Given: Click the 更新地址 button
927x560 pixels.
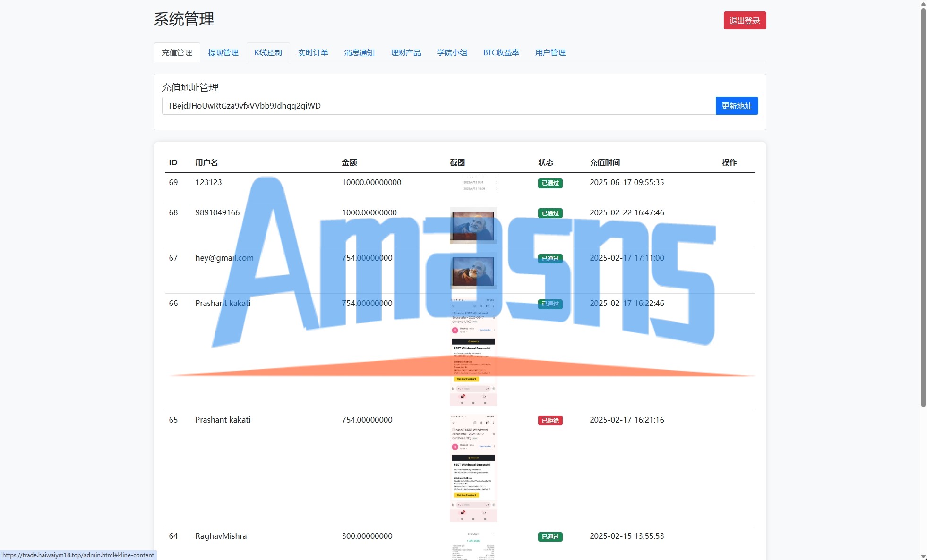Looking at the screenshot, I should click(737, 106).
